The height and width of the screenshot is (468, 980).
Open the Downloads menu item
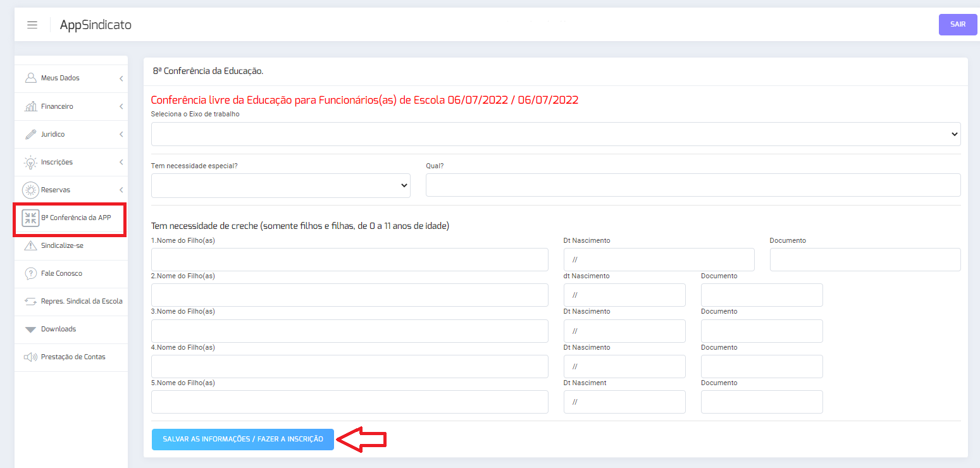(x=58, y=329)
